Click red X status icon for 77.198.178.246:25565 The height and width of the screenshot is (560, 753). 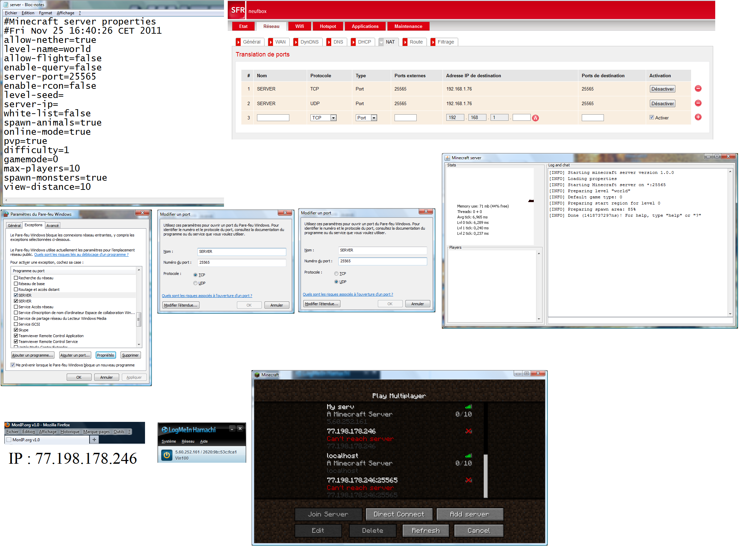pyautogui.click(x=468, y=480)
